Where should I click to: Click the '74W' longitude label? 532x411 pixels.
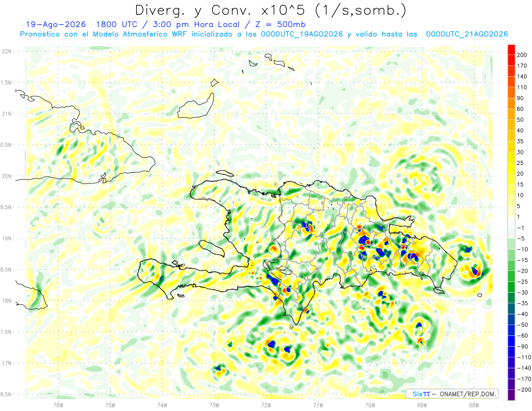[x=162, y=405]
